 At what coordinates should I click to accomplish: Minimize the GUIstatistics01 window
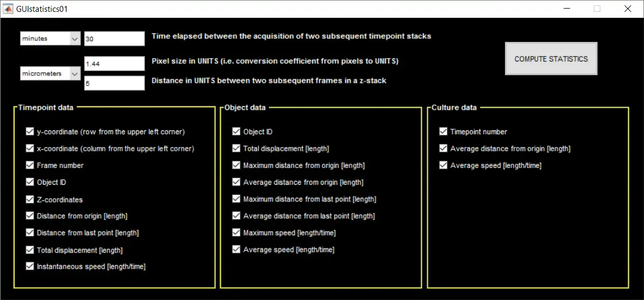[x=566, y=9]
